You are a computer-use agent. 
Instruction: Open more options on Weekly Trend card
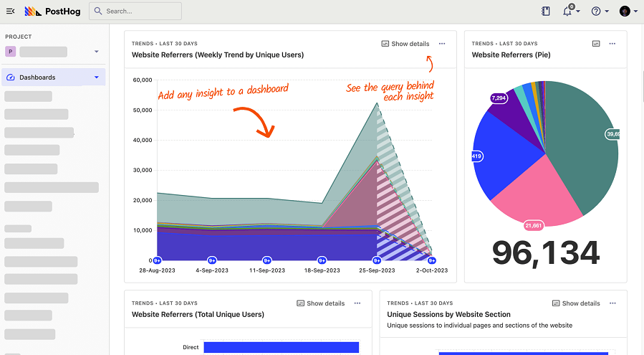point(442,44)
